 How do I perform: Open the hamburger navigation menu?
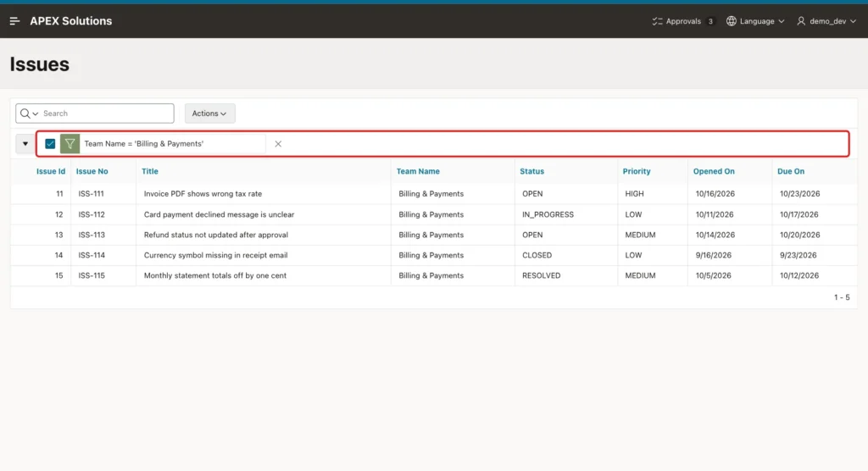point(15,21)
